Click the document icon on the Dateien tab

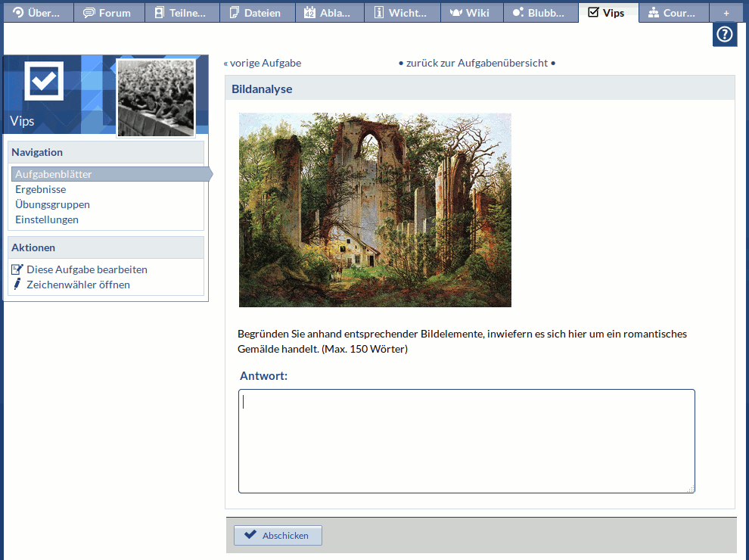[x=235, y=13]
